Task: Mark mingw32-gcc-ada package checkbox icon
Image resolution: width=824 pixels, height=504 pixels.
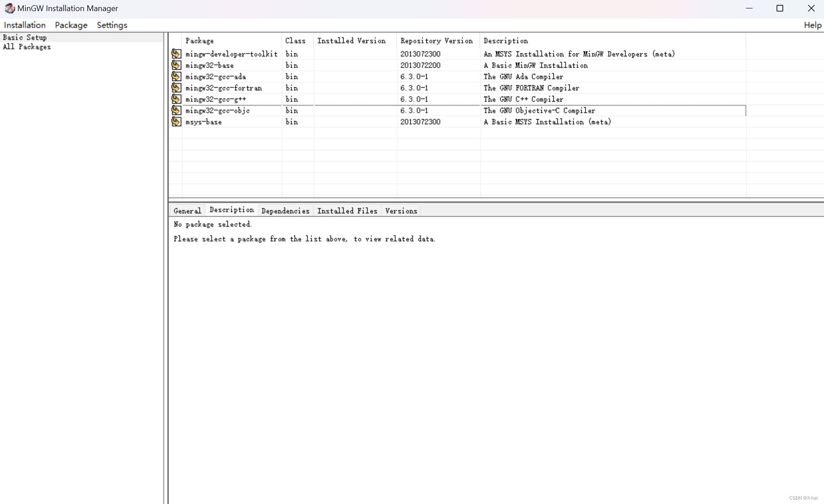Action: pyautogui.click(x=176, y=76)
